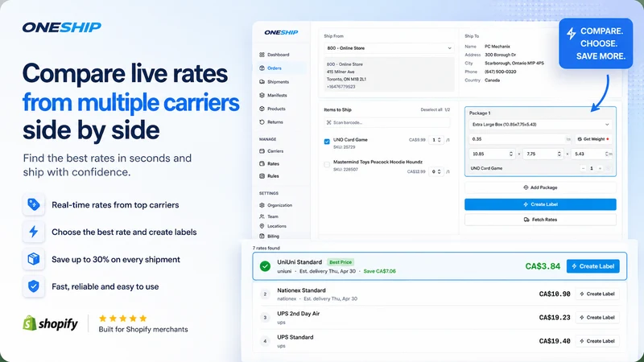Select the UPS Standard rate row
The width and height of the screenshot is (644, 362).
[440, 341]
